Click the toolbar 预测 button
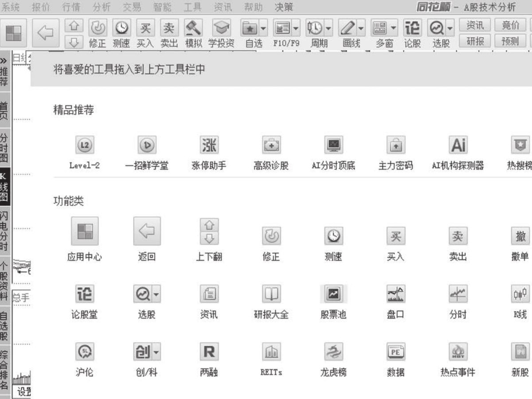Image resolution: width=532 pixels, height=399 pixels. tap(510, 41)
